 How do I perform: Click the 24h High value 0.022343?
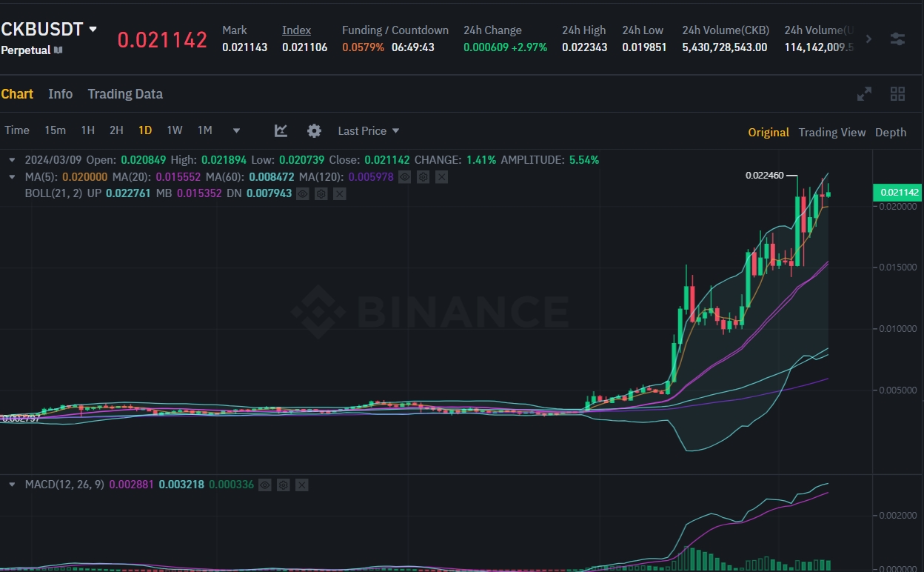[x=584, y=47]
